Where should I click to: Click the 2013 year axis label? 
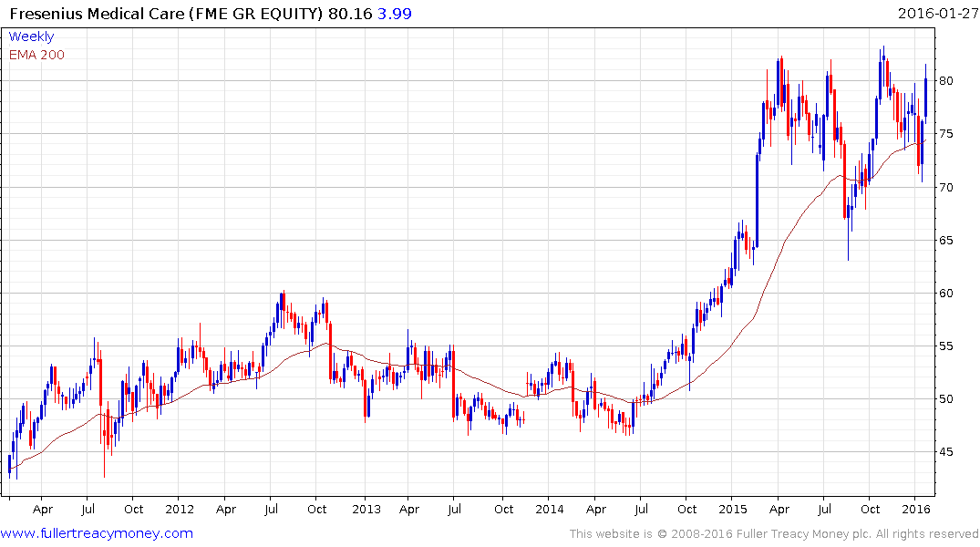point(366,509)
